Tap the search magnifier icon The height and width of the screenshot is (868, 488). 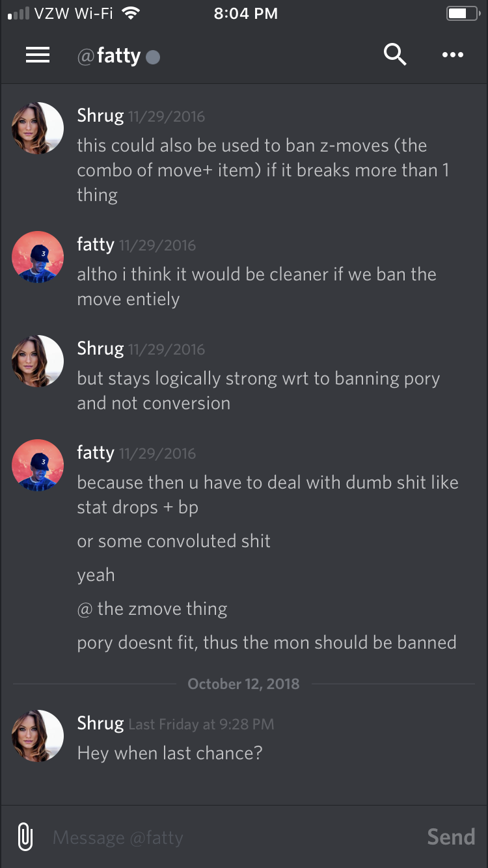click(394, 55)
